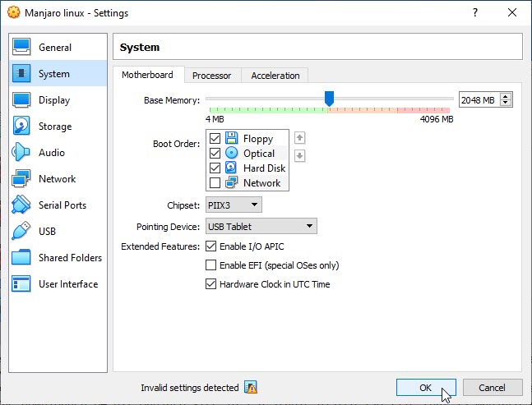The width and height of the screenshot is (532, 405).
Task: Switch to the Acceleration tab
Action: (275, 76)
